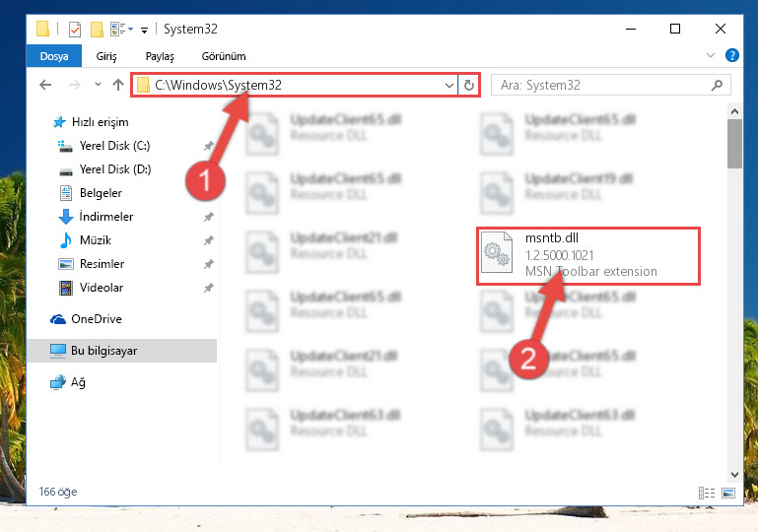Switch to details view layout icon
The image size is (758, 532).
707,493
